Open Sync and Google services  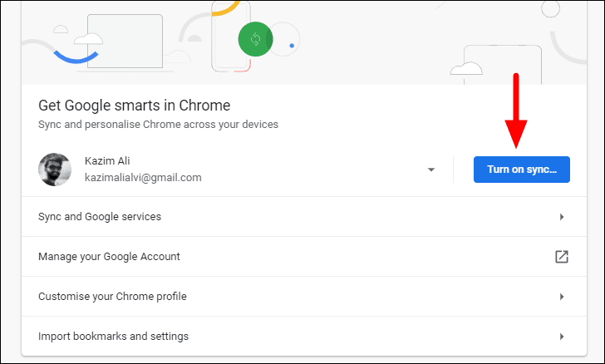point(304,217)
